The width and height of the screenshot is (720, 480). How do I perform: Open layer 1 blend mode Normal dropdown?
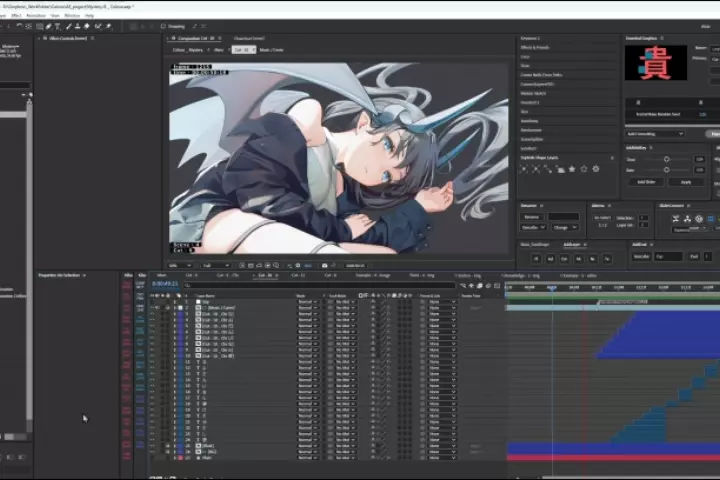pyautogui.click(x=308, y=302)
